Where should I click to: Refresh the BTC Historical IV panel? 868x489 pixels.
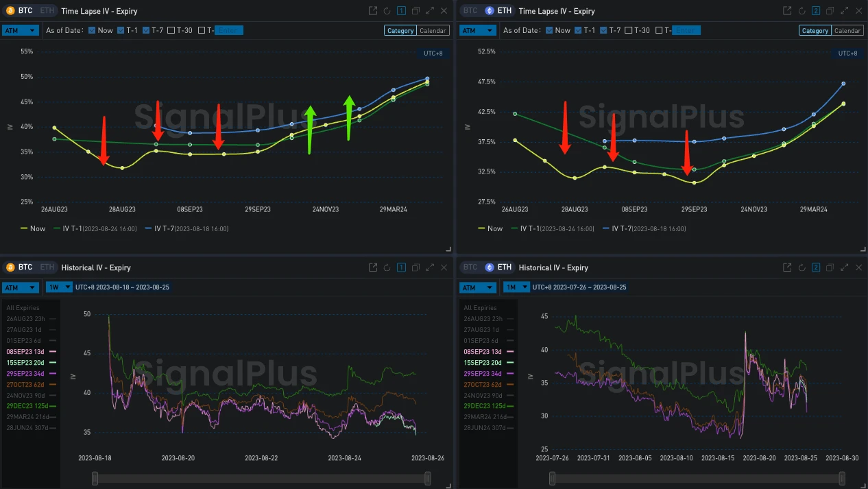click(387, 267)
